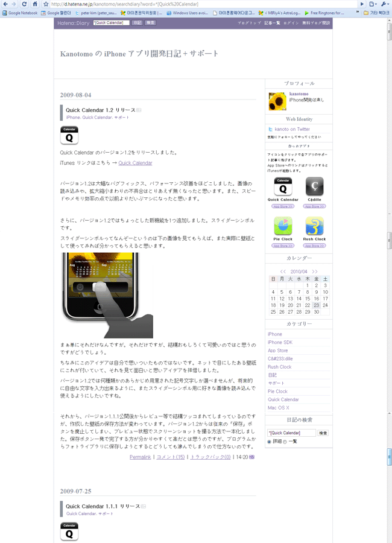Screen dimensions: 392x543
Task: Show hidden bookmarks via the » chevron
Action: pyautogui.click(x=358, y=13)
